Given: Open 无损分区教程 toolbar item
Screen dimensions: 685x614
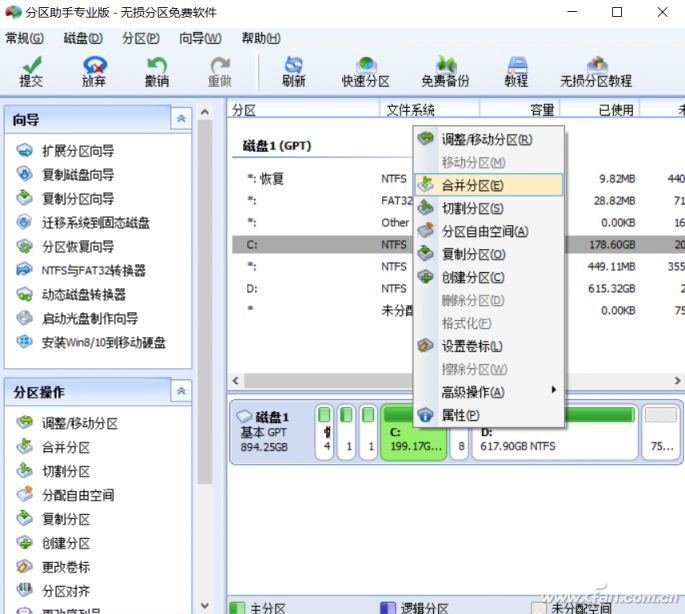Looking at the screenshot, I should click(x=596, y=72).
